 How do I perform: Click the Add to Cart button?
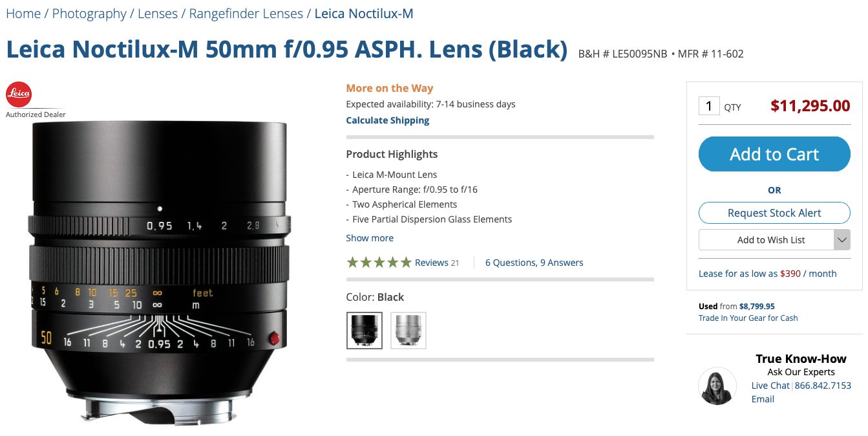tap(774, 154)
